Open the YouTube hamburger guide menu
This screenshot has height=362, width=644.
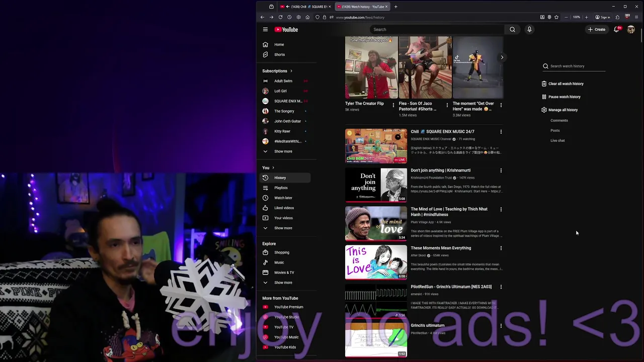(265, 30)
